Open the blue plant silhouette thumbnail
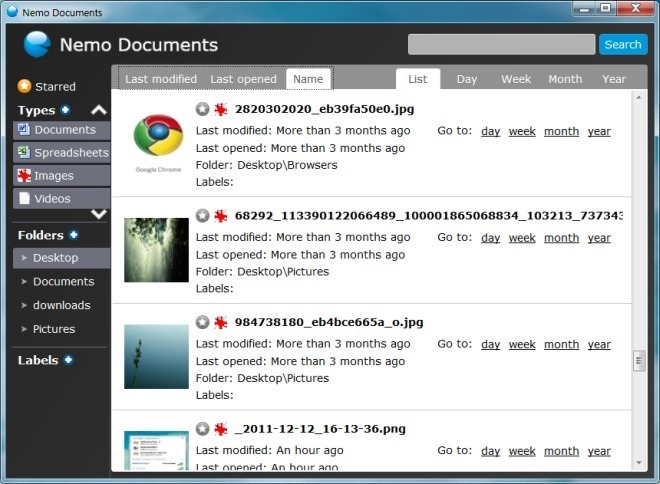Screen dimensions: 660x484 click(156, 356)
